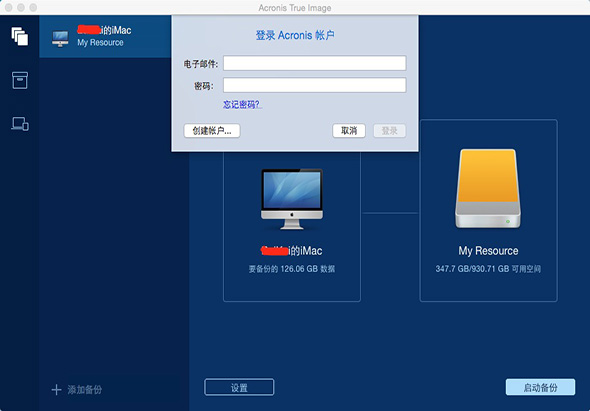This screenshot has width=590, height=411.
Task: Open the 设置 settings button
Action: coord(239,387)
